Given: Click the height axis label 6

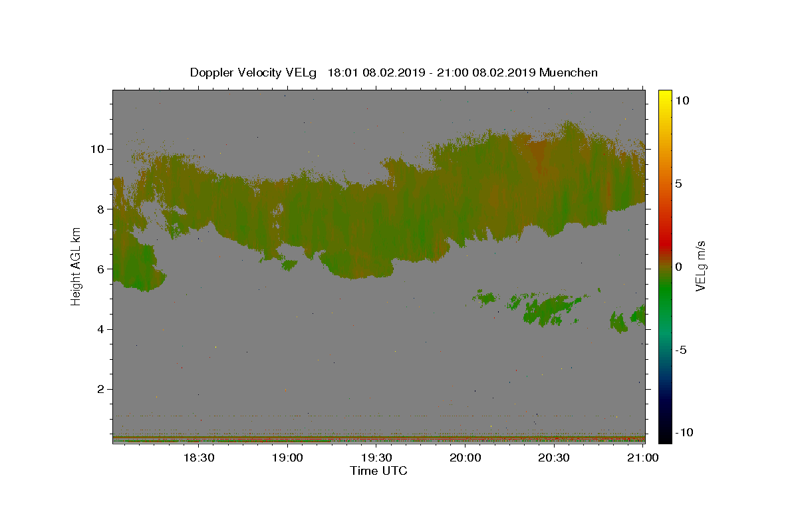Looking at the screenshot, I should pos(100,269).
